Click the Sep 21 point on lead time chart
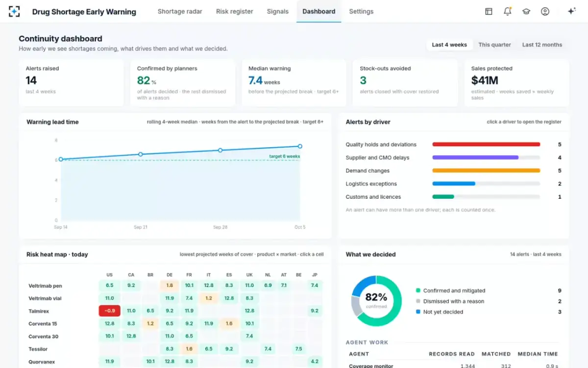Viewport: 588px width, 368px height. coord(141,154)
